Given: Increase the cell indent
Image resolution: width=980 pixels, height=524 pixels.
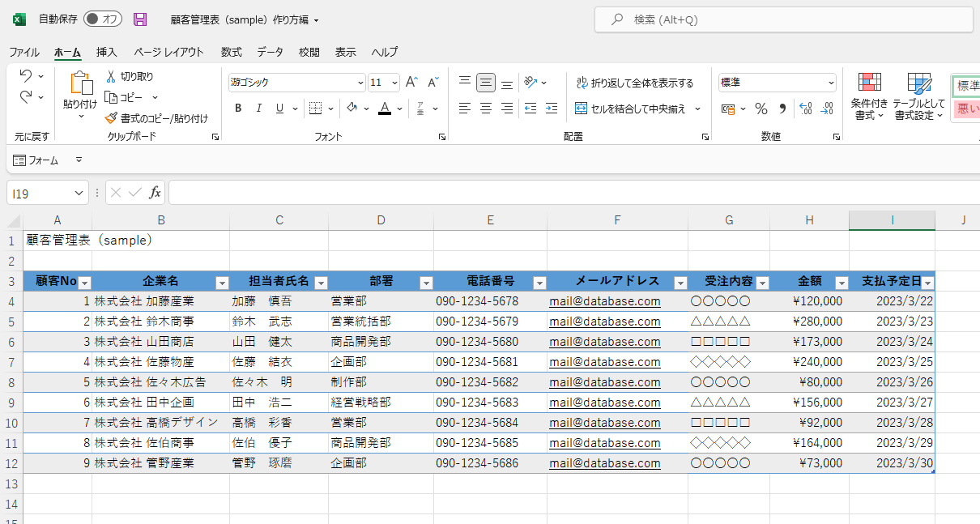Looking at the screenshot, I should (552, 109).
